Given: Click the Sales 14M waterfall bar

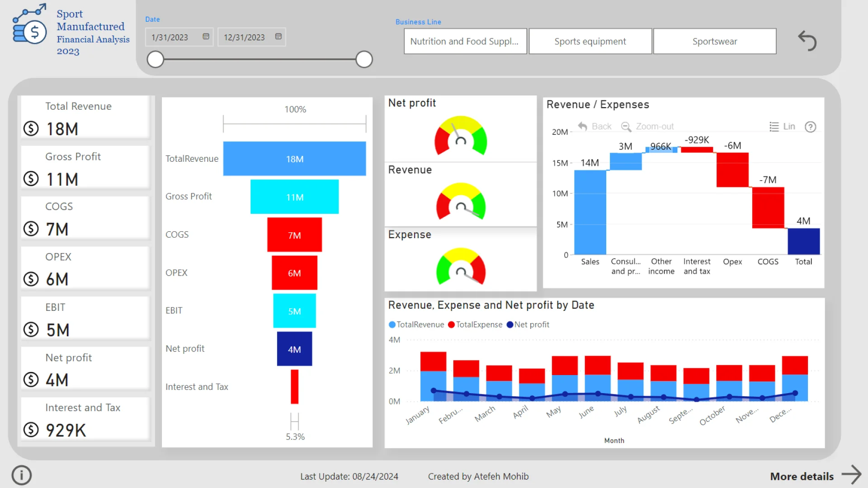Looking at the screenshot, I should pyautogui.click(x=590, y=212).
